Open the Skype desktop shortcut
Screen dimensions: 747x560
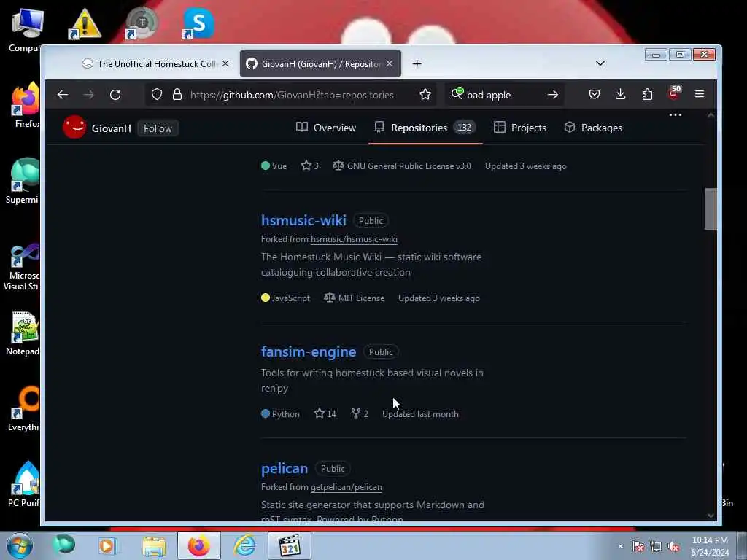tap(198, 23)
